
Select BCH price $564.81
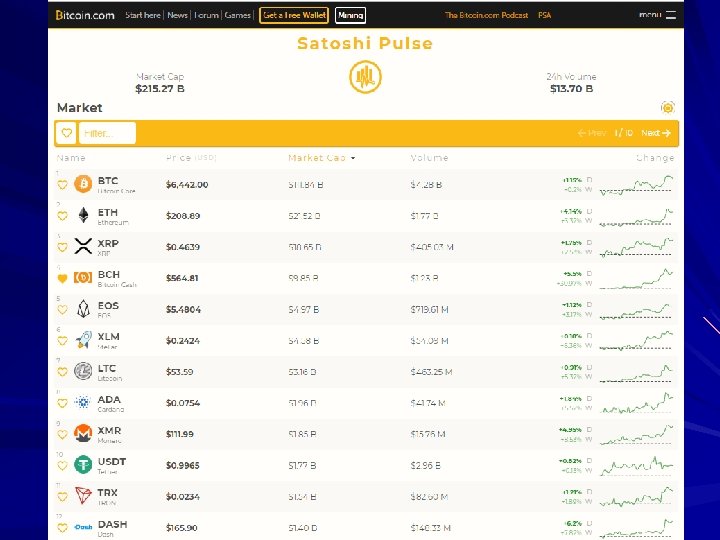pos(182,278)
